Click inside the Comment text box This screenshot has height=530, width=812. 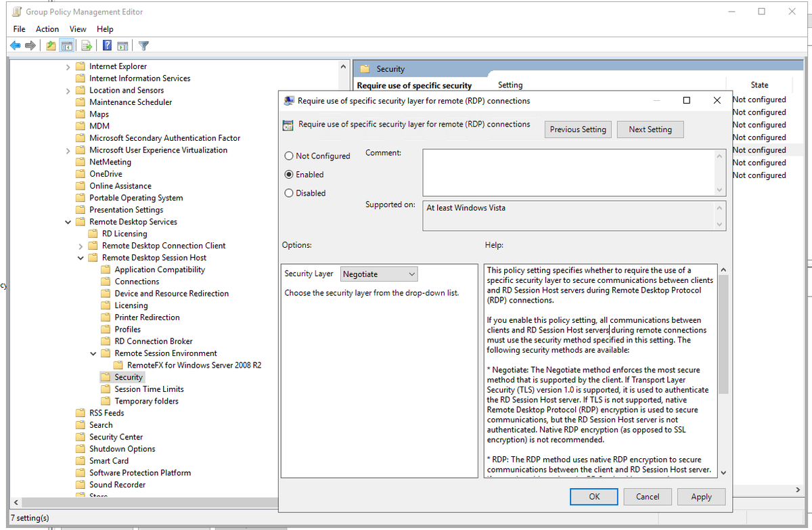pos(568,173)
